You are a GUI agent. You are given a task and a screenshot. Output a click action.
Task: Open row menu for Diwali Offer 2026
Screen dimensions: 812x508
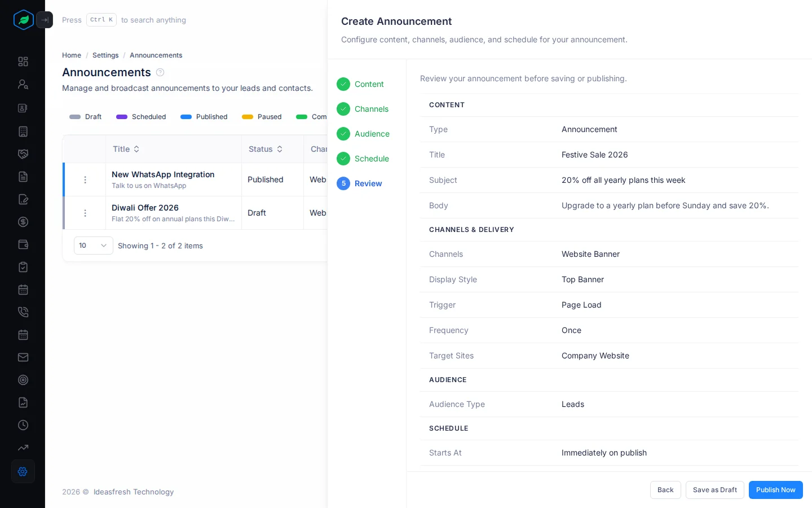[x=85, y=213]
